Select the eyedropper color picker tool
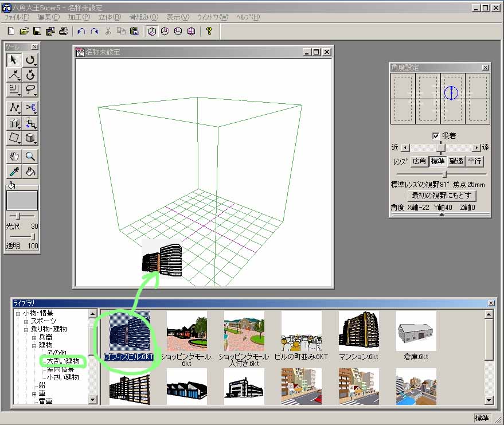The height and width of the screenshot is (425, 504). [x=14, y=171]
